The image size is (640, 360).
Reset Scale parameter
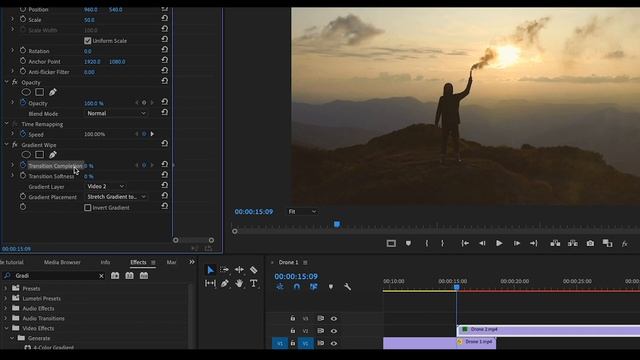click(164, 18)
